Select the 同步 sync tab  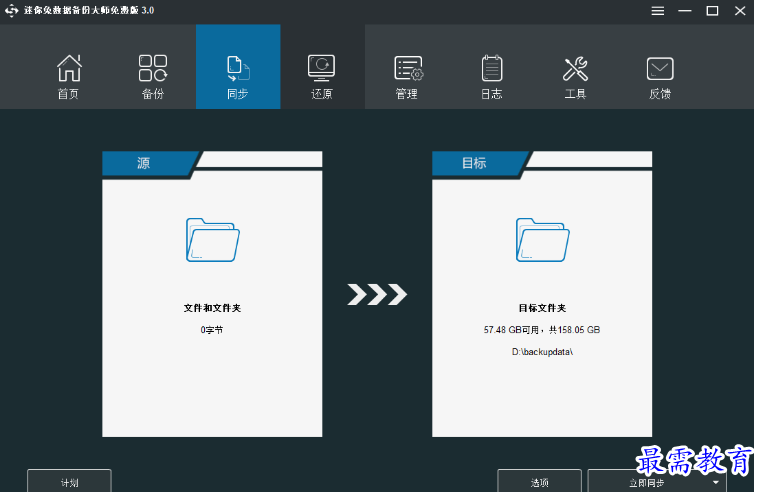[x=238, y=67]
